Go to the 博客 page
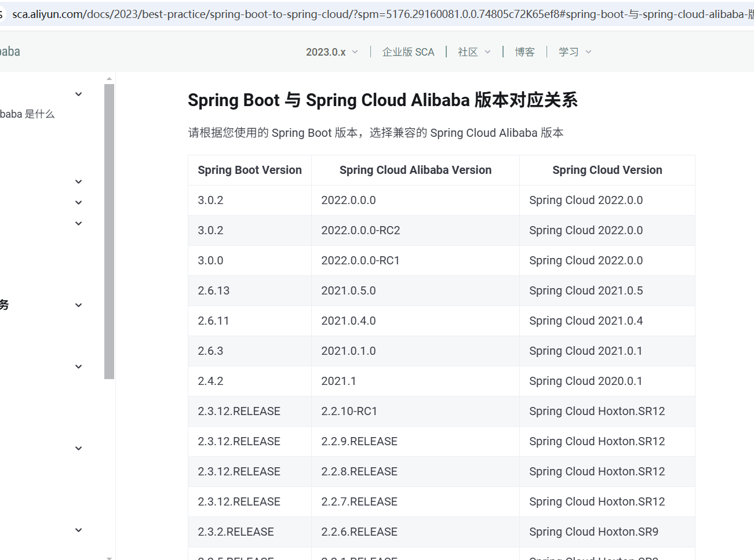 [524, 52]
